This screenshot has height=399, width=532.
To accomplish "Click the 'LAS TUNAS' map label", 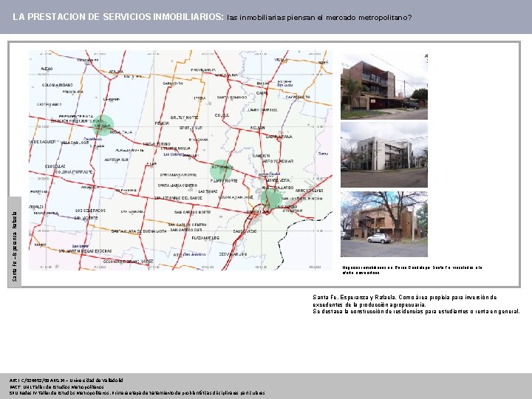I will pos(208,191).
